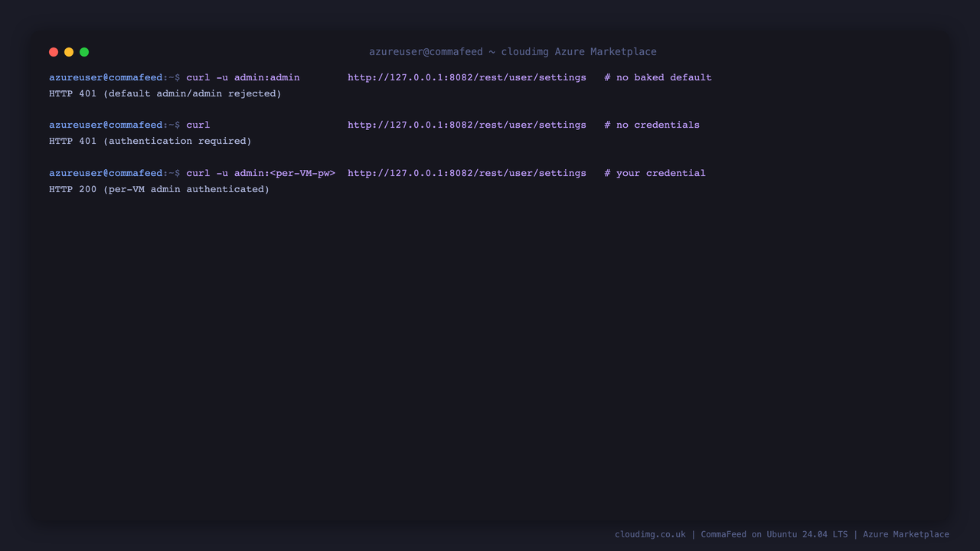Click the third 'azureuser@commafeed' prompt
Viewport: 980px width, 551px height.
[106, 173]
